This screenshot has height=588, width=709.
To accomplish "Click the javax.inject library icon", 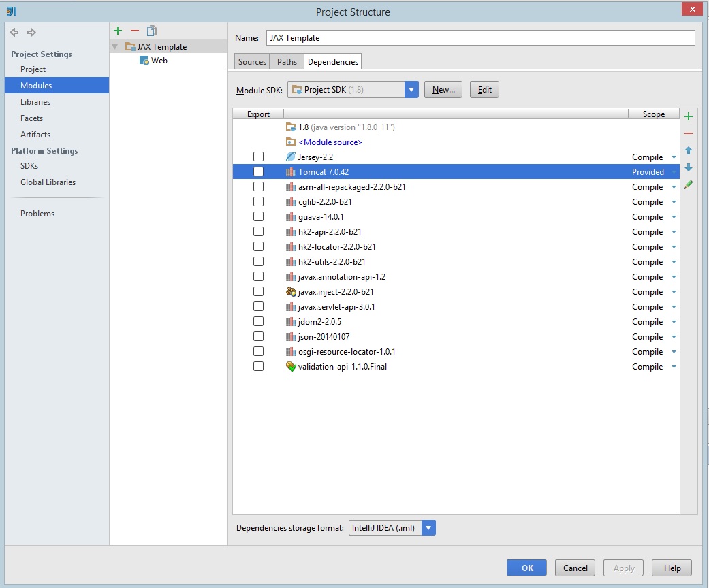I will pos(291,291).
